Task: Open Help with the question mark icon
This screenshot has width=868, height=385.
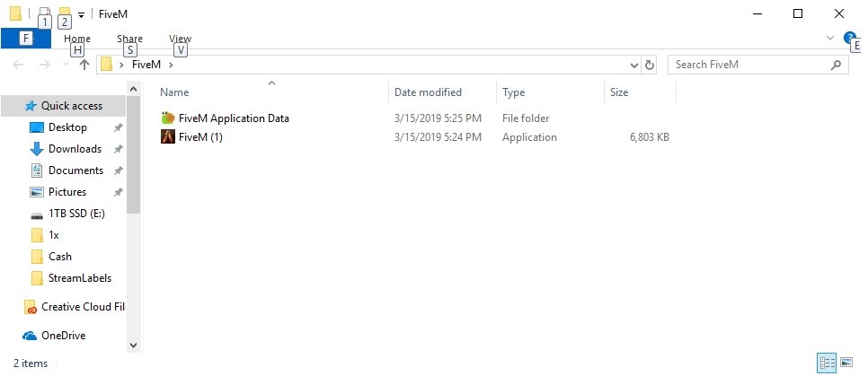Action: click(x=850, y=39)
